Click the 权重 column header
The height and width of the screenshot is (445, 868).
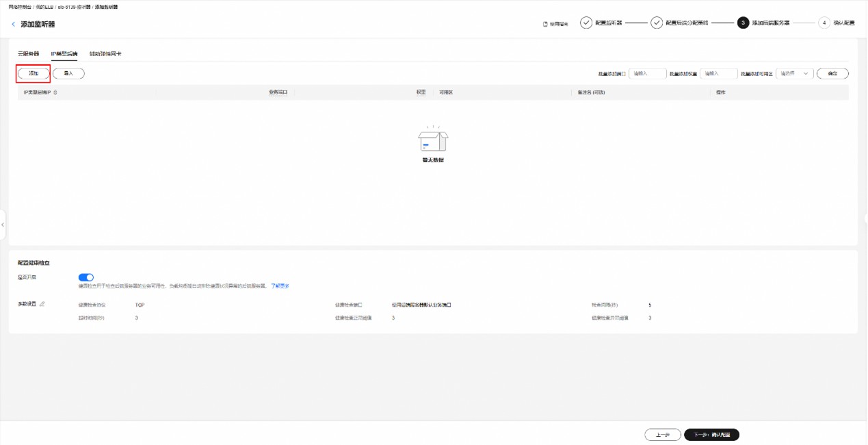click(421, 92)
